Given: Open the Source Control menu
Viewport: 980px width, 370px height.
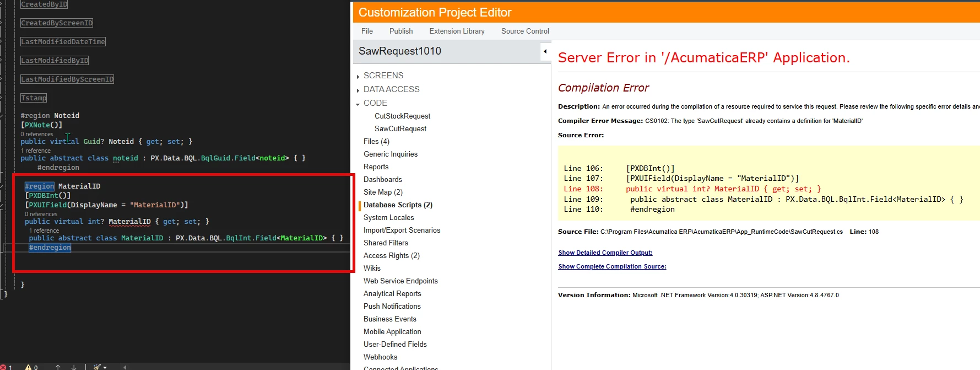Looking at the screenshot, I should [x=525, y=31].
